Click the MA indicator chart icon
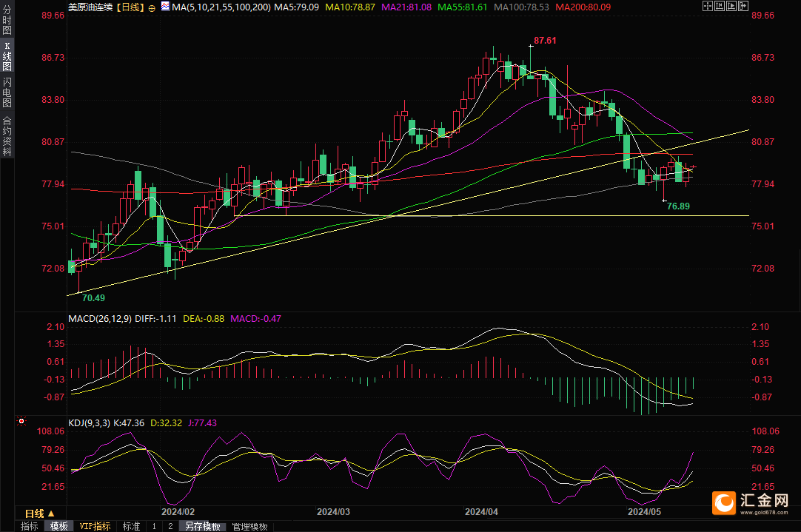This screenshot has width=801, height=532. coord(164,7)
